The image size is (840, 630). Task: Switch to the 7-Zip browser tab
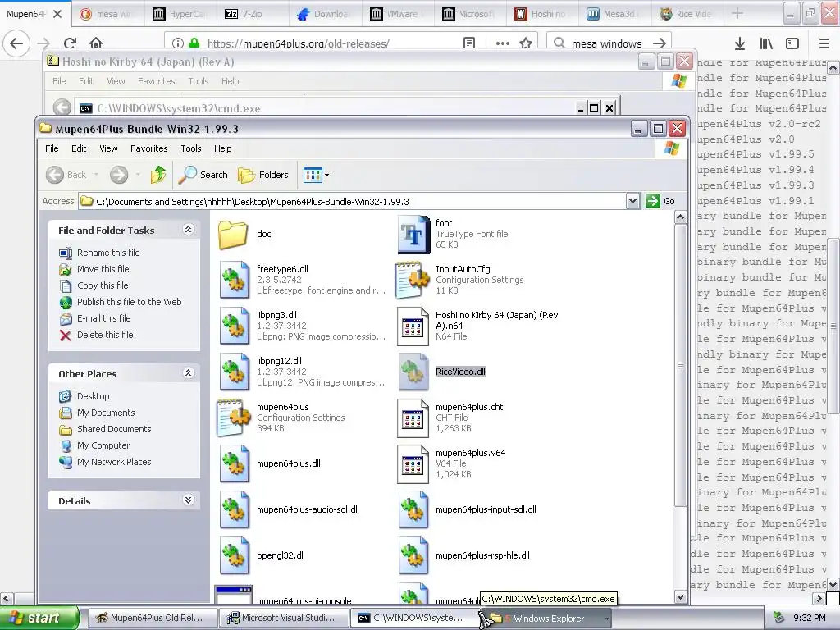click(252, 14)
